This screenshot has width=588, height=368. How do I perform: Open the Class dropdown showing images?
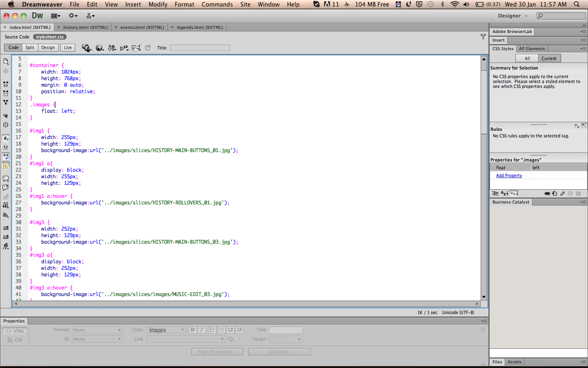click(x=166, y=330)
